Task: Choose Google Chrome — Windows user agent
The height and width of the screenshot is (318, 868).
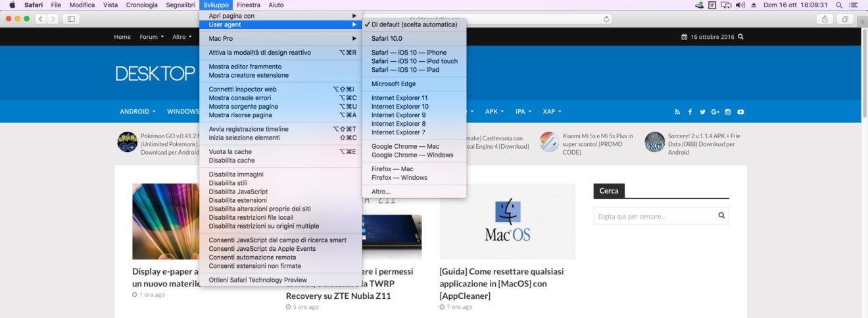Action: 414,155
